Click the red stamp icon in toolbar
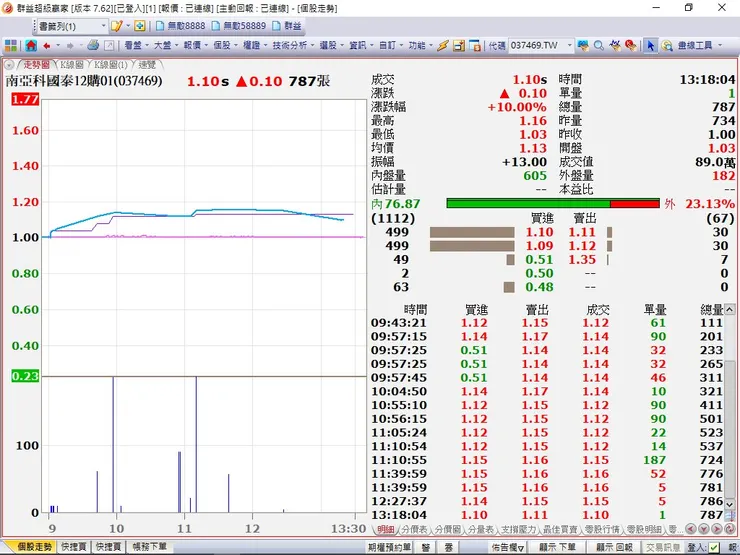The height and width of the screenshot is (555, 740). click(x=630, y=46)
